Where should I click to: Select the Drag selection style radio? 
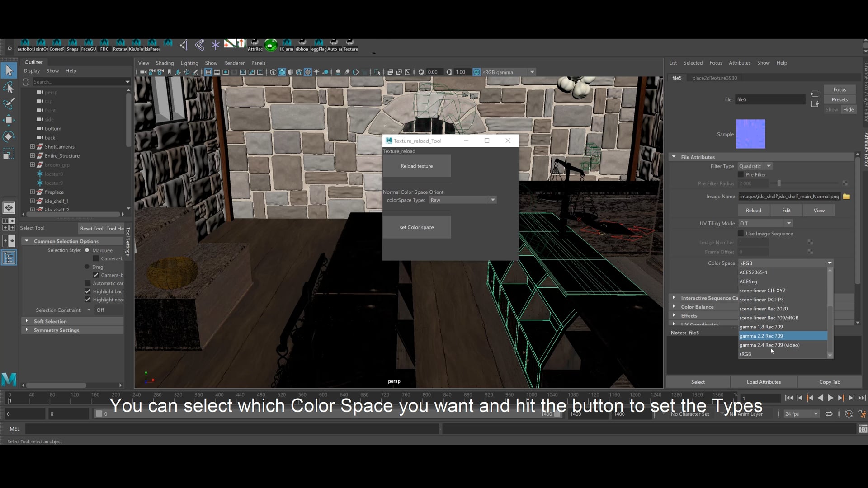tap(87, 267)
